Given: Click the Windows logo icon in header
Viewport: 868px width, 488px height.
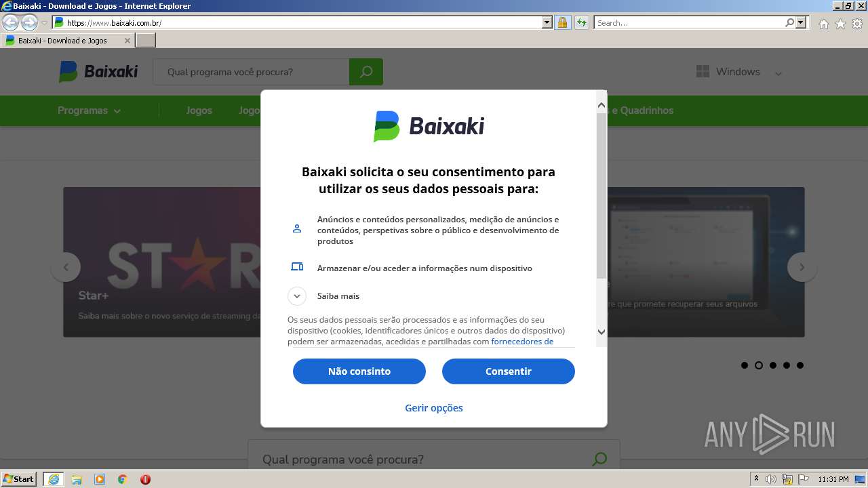Looking at the screenshot, I should coord(703,72).
